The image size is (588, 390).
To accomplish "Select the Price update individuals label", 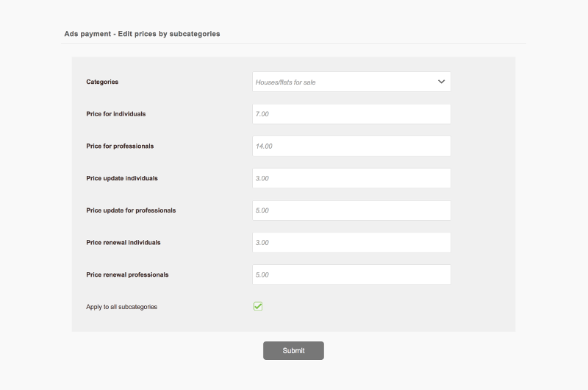I will pyautogui.click(x=122, y=178).
